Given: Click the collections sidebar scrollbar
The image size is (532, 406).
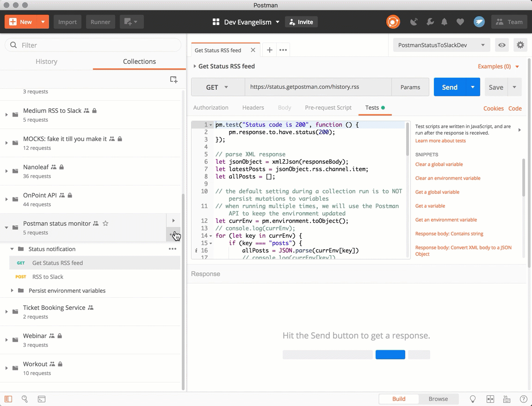Looking at the screenshot, I should (x=183, y=292).
